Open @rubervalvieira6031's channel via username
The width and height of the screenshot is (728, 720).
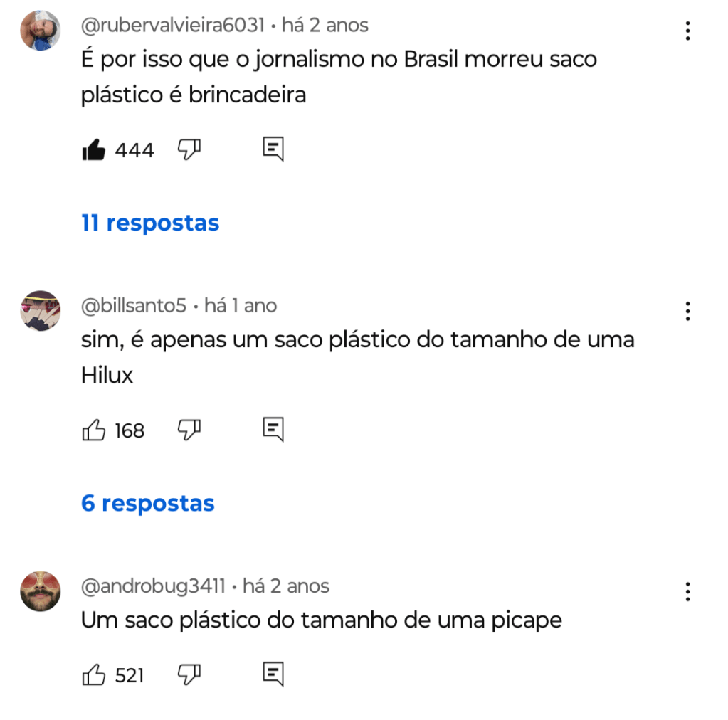[173, 25]
